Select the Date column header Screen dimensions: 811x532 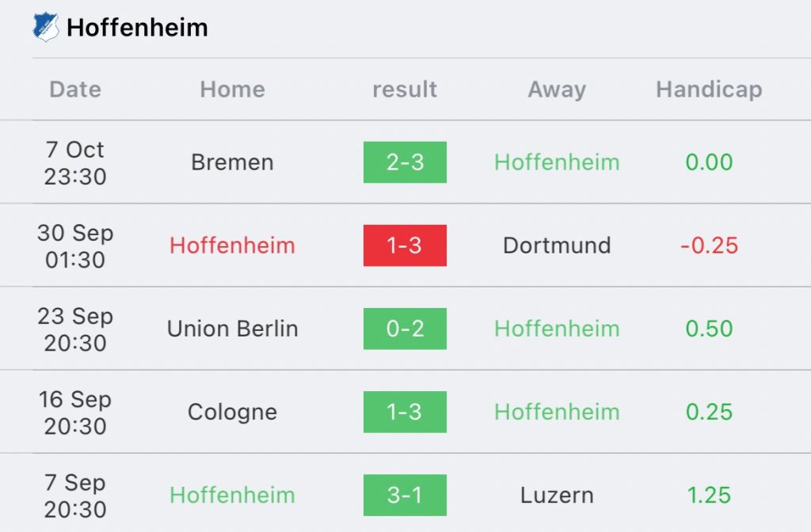pyautogui.click(x=75, y=89)
